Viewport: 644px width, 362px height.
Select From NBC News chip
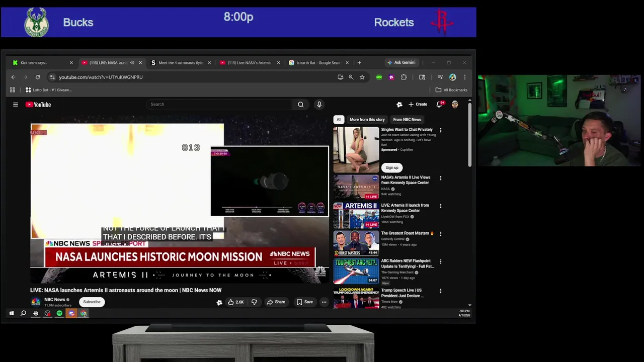click(x=407, y=120)
